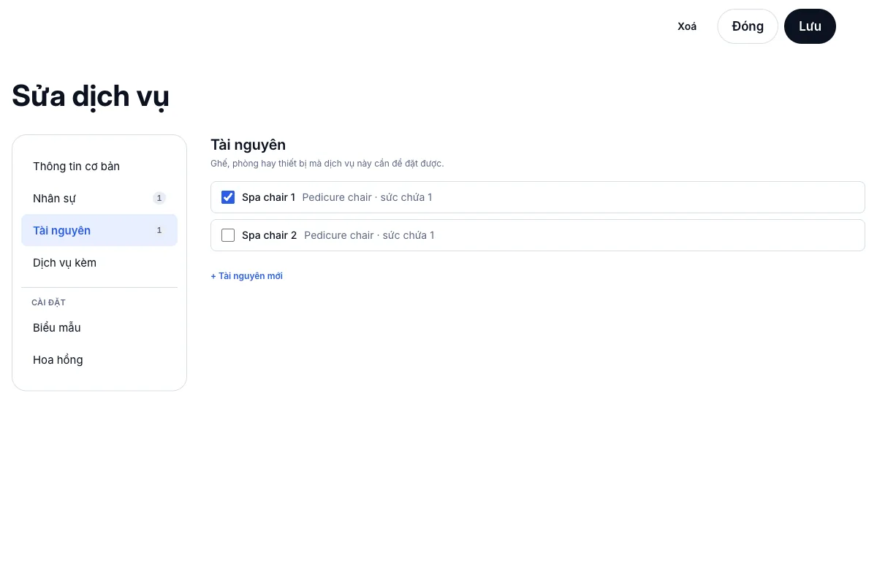Click Pedicure chair details of Spa chair 2
This screenshot has width=877, height=588.
(x=369, y=235)
